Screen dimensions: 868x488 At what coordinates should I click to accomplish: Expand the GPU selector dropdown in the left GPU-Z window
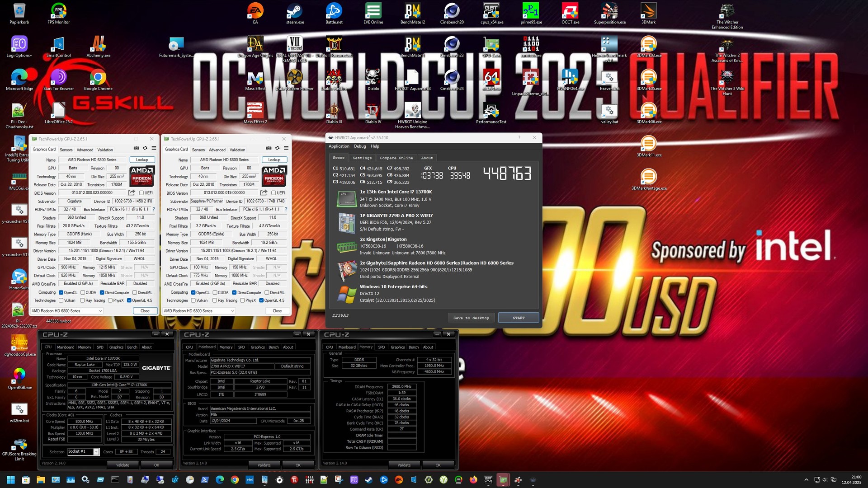66,311
